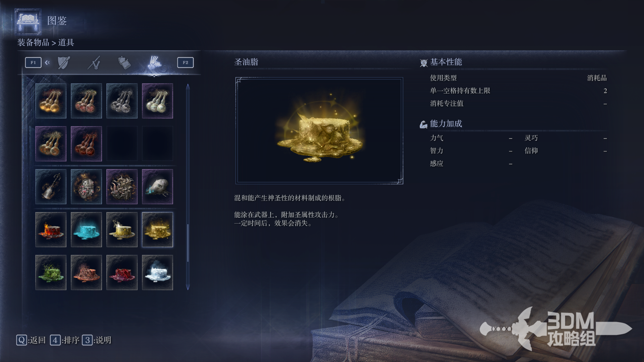Select the fire grease item icon
Screen dimensions: 644x362
coord(51,230)
